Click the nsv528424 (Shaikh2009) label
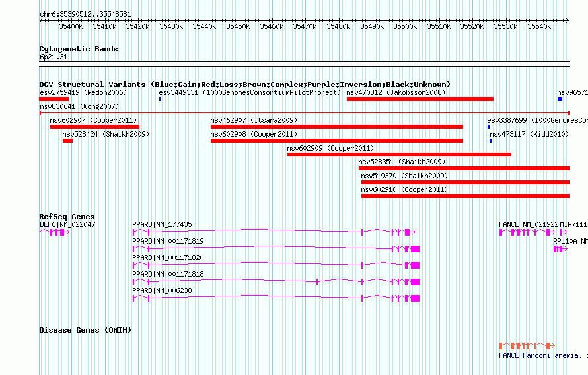The width and height of the screenshot is (588, 375). [106, 134]
